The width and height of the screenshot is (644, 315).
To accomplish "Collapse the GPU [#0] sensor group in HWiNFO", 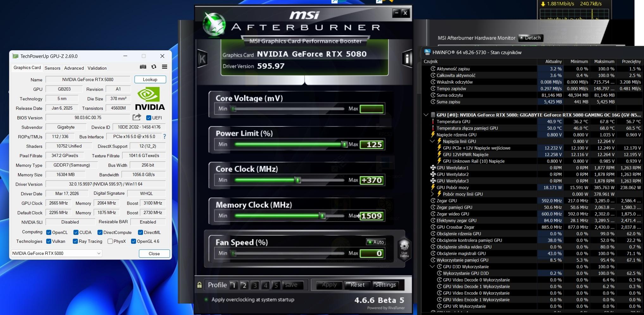I will tap(426, 115).
